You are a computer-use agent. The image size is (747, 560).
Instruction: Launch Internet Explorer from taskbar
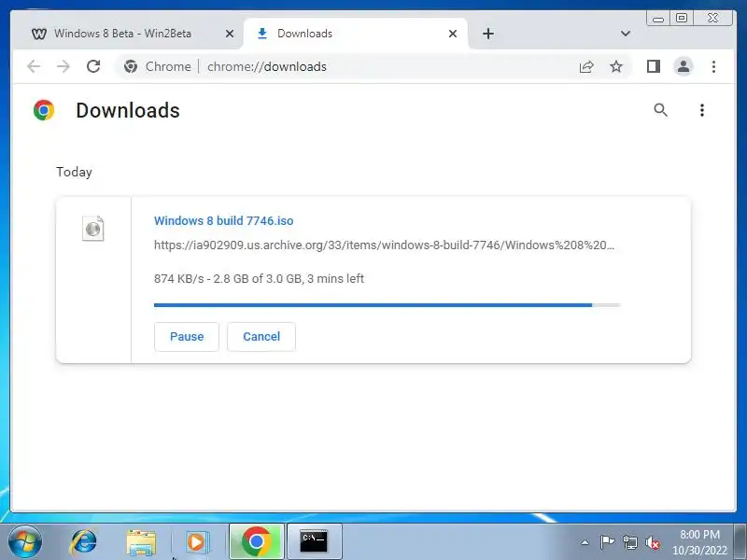[x=84, y=542]
